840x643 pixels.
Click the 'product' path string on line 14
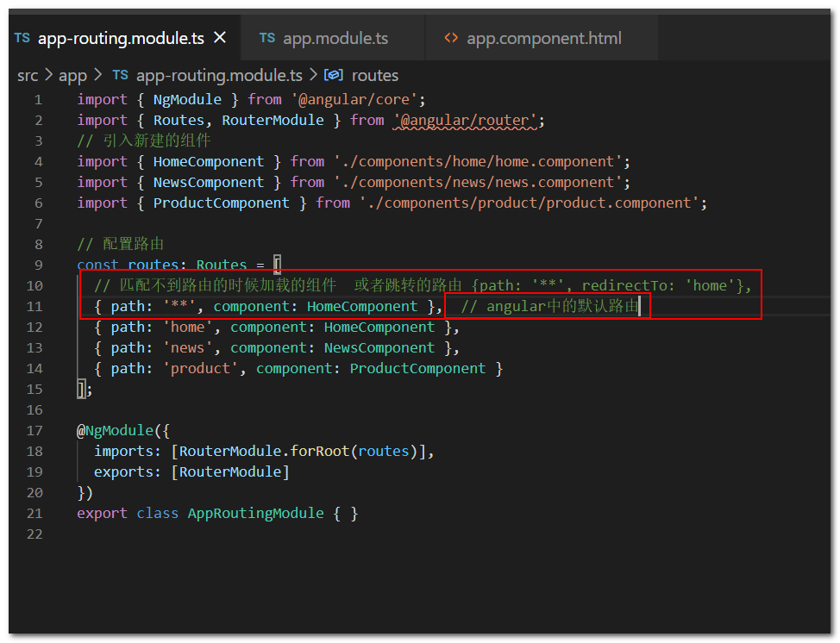tap(200, 368)
